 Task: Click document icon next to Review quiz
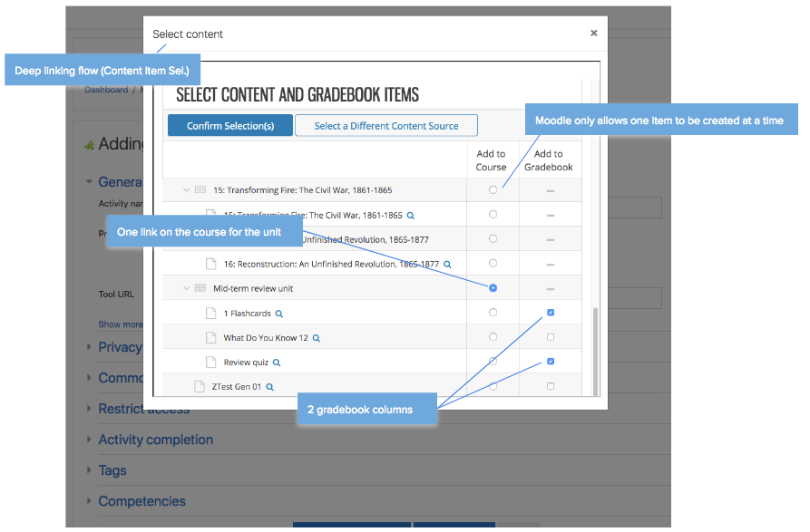211,363
